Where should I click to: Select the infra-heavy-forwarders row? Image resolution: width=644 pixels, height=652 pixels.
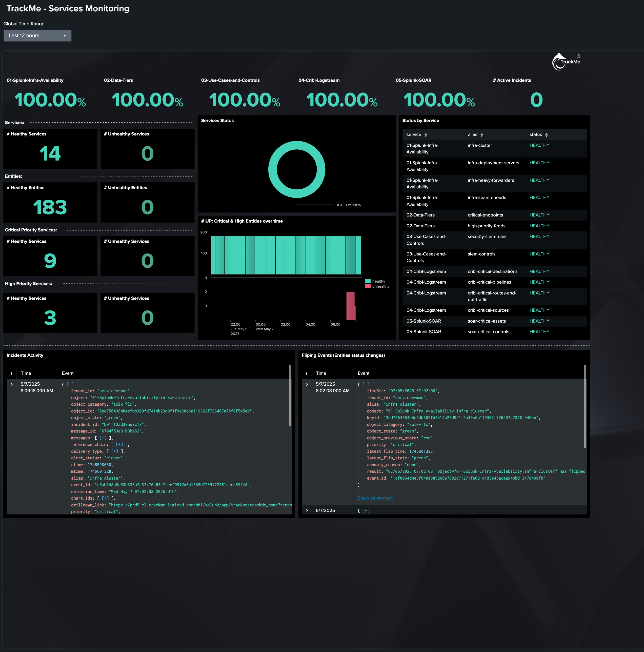pyautogui.click(x=495, y=184)
